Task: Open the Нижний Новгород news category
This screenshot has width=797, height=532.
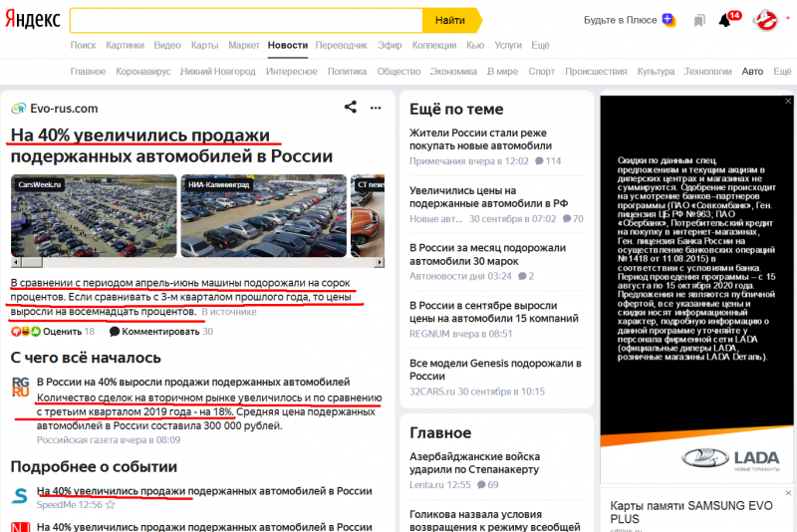Action: click(218, 72)
